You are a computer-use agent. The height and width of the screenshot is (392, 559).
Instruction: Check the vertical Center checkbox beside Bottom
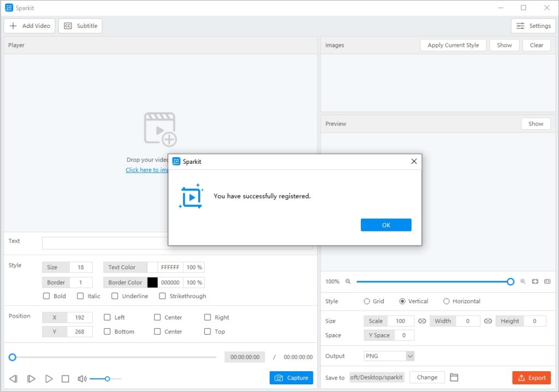[157, 331]
